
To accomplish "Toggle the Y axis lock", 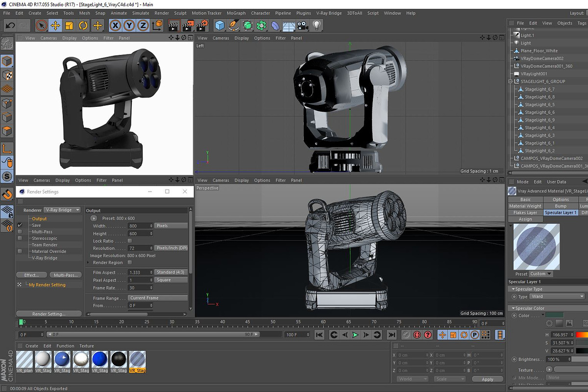I will [129, 25].
